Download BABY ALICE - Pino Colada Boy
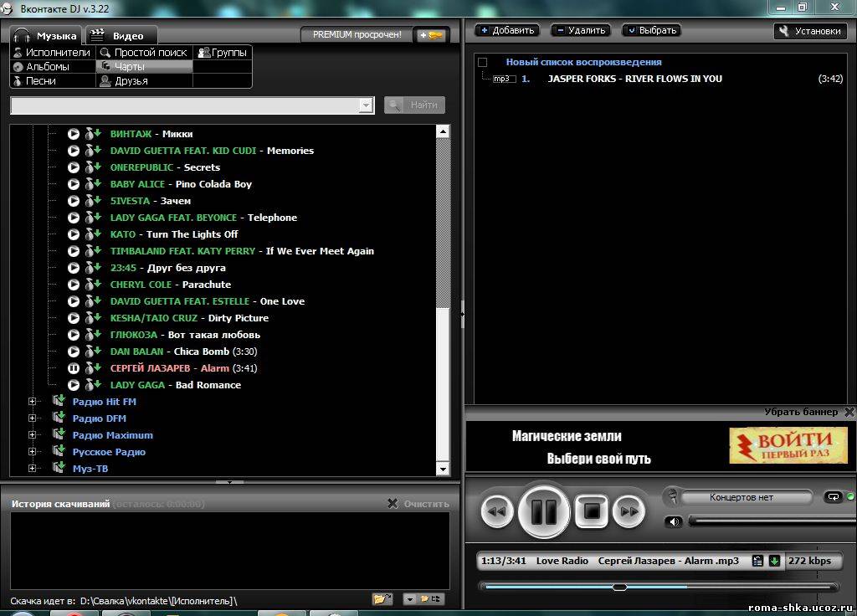 pyautogui.click(x=93, y=183)
